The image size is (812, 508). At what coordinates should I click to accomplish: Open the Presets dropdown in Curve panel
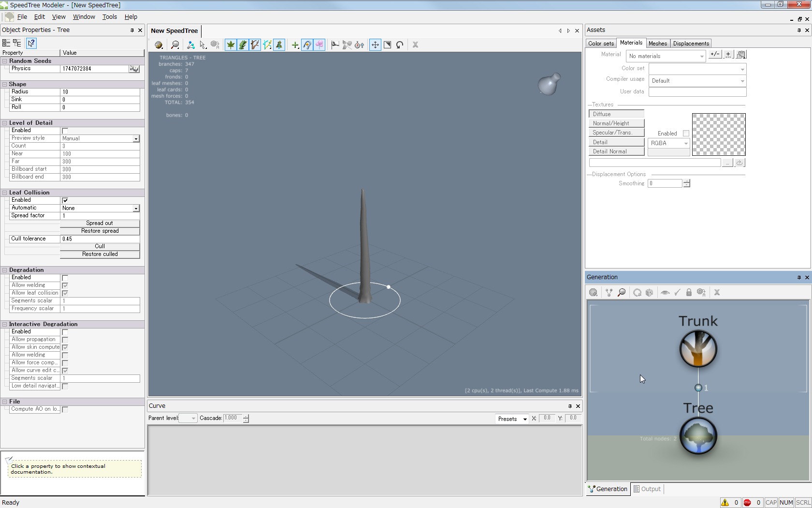(x=511, y=419)
